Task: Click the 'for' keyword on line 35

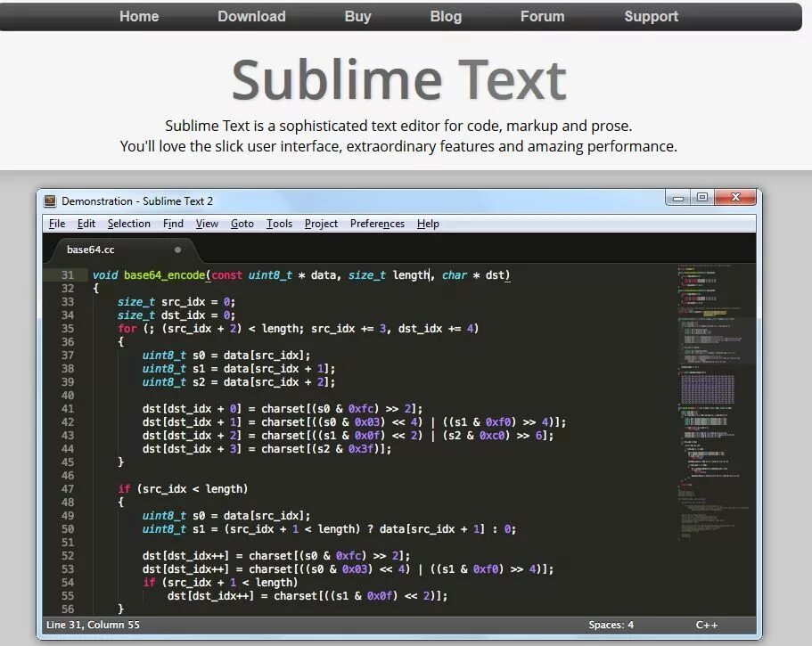Action: click(127, 329)
